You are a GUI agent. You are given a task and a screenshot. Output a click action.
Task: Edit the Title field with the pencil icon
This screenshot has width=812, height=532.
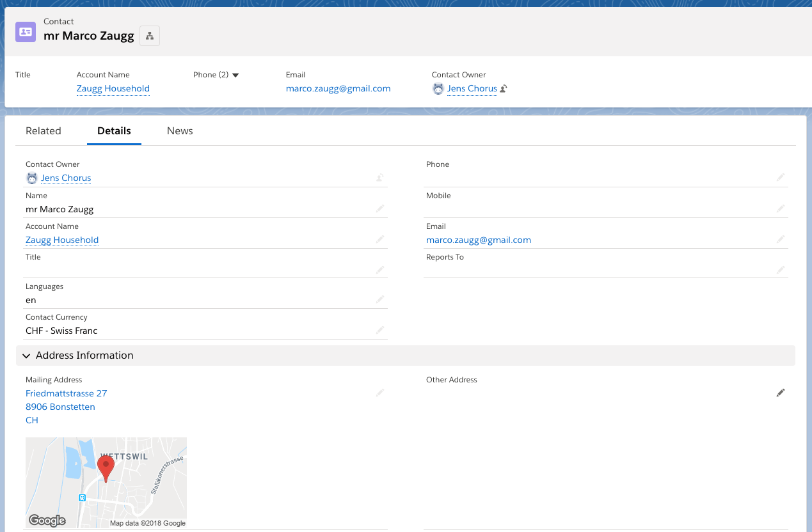[x=380, y=270]
